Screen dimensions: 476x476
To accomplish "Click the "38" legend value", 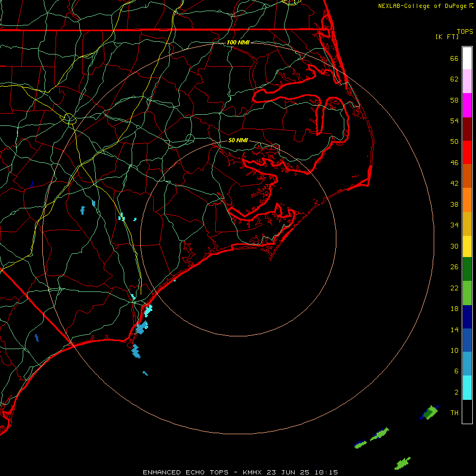I will tap(454, 204).
